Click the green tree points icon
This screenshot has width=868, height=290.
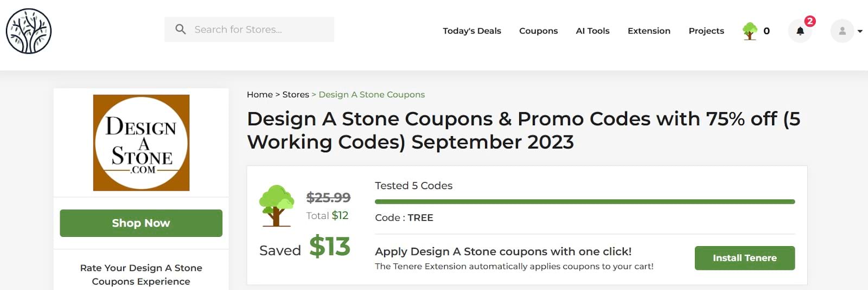[x=750, y=31]
